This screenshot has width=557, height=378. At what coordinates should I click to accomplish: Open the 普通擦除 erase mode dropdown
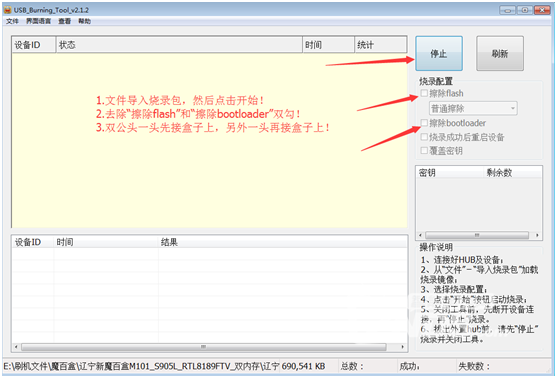(473, 108)
